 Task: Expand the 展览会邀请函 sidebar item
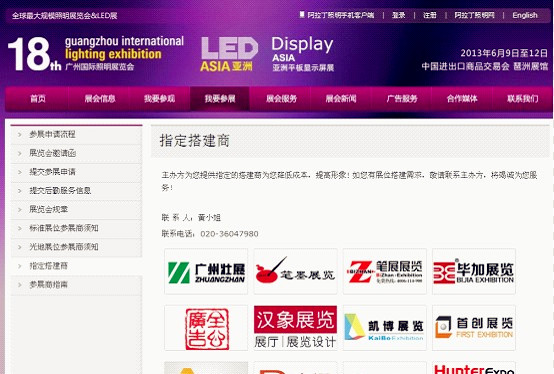[76, 153]
